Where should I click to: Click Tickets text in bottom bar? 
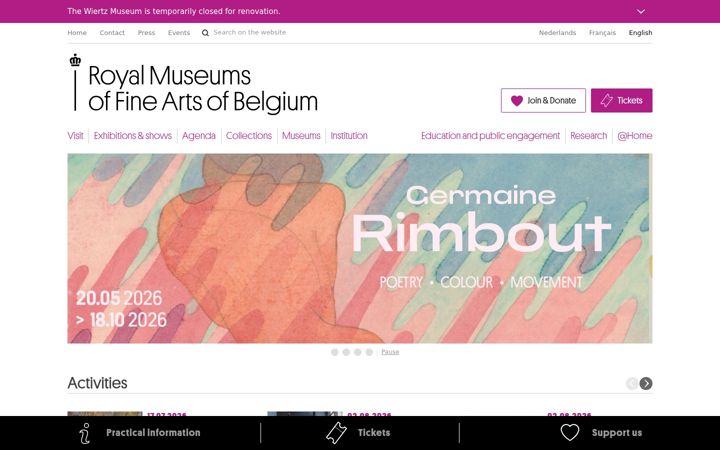pyautogui.click(x=374, y=433)
